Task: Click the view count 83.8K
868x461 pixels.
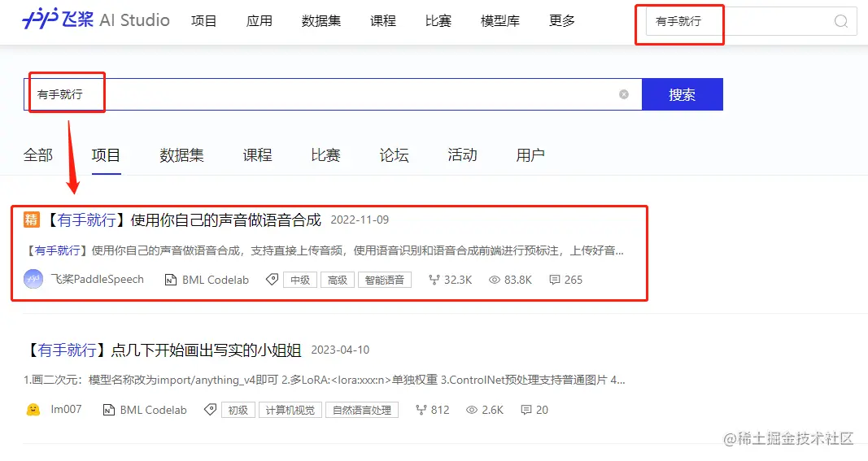Action: tap(518, 280)
